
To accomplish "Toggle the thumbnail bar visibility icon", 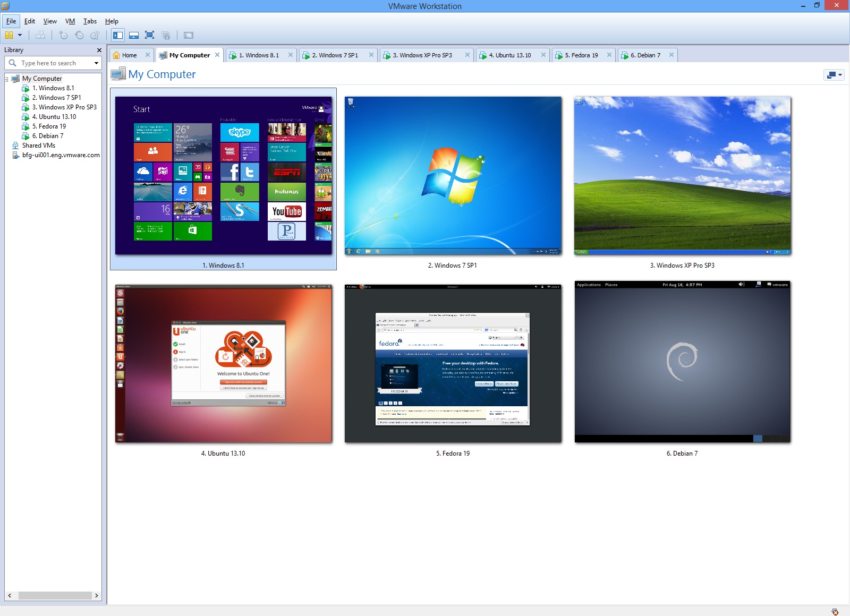I will (x=134, y=35).
